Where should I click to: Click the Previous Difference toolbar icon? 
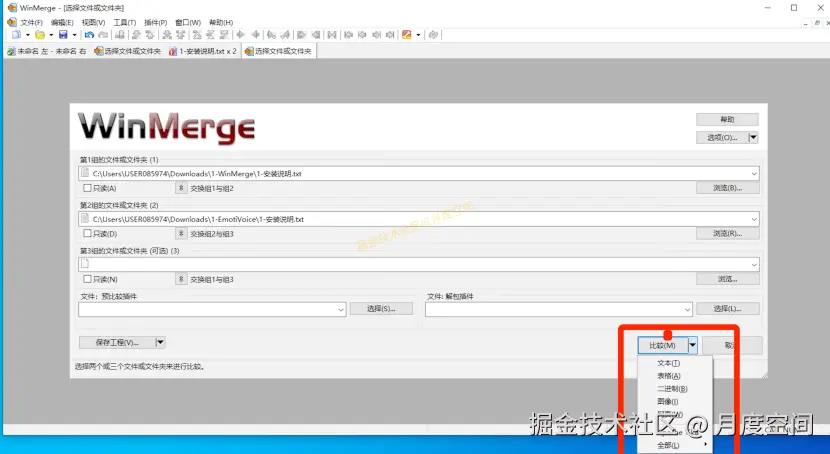pos(150,35)
